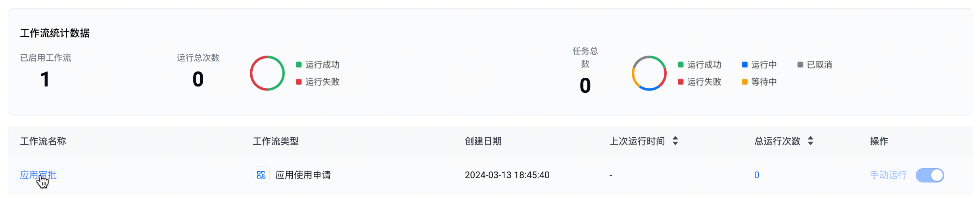The height and width of the screenshot is (198, 980).
Task: Click green 运行成功 legend swatch for tasks
Action: pos(681,65)
